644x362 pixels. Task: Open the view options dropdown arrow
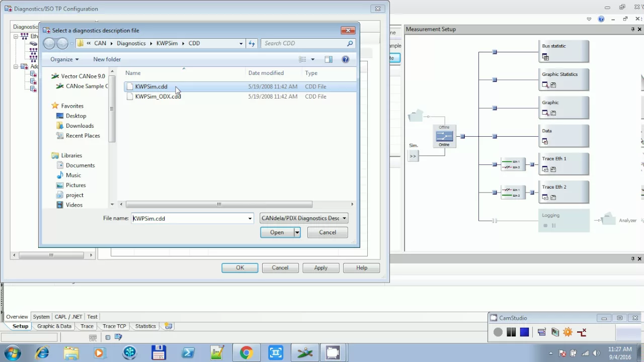click(312, 59)
